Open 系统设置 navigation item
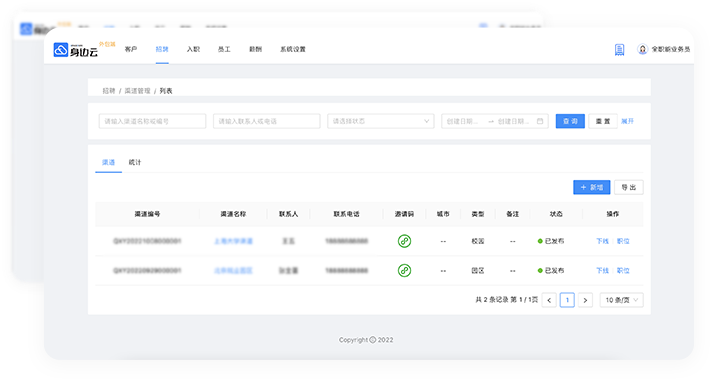710x379 pixels. 293,49
